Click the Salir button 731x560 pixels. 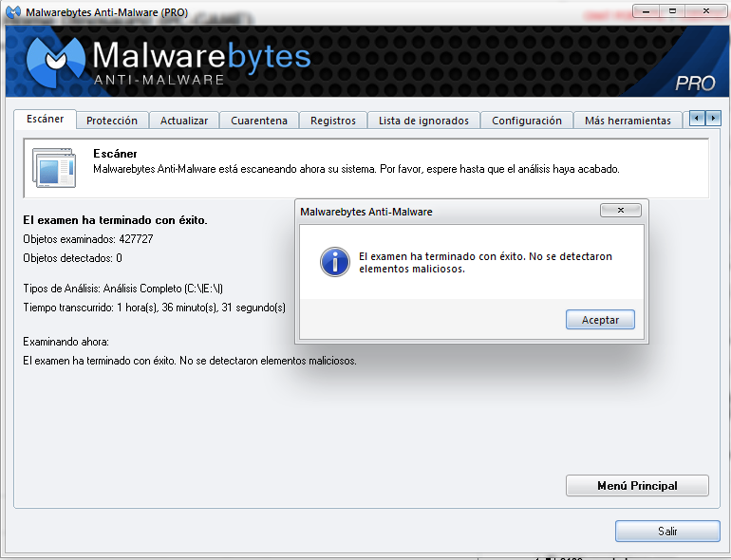coord(667,532)
